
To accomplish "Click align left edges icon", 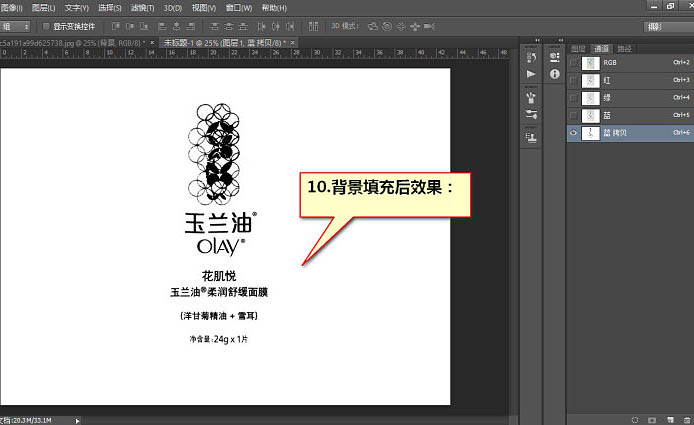I will (162, 27).
